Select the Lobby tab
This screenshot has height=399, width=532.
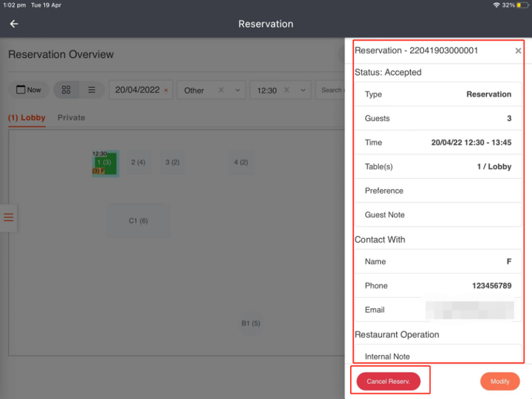tap(27, 118)
